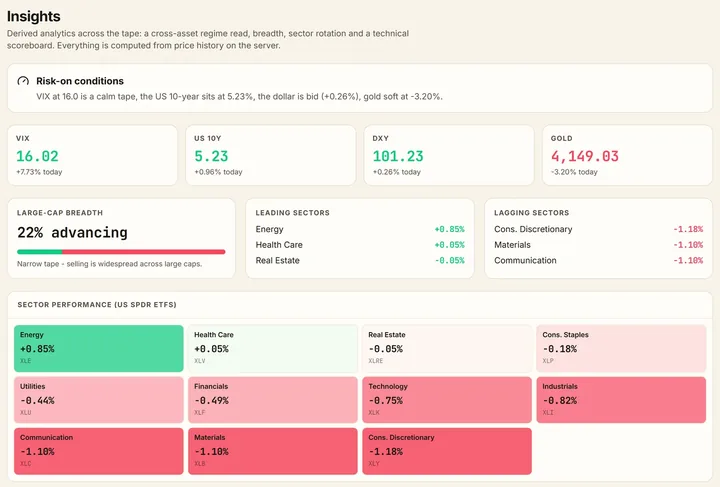720x487 pixels.
Task: Click +0.85% value in Leading Sectors
Action: tap(450, 229)
